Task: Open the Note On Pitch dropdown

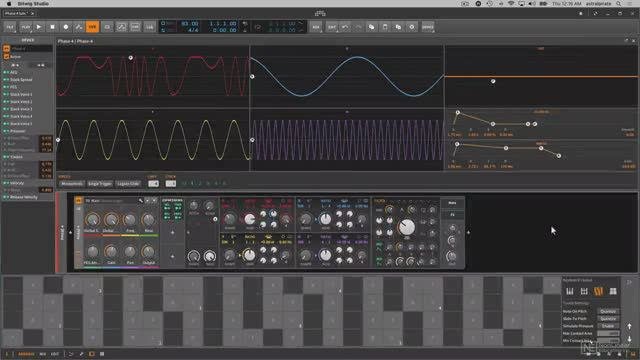Action: 608,311
